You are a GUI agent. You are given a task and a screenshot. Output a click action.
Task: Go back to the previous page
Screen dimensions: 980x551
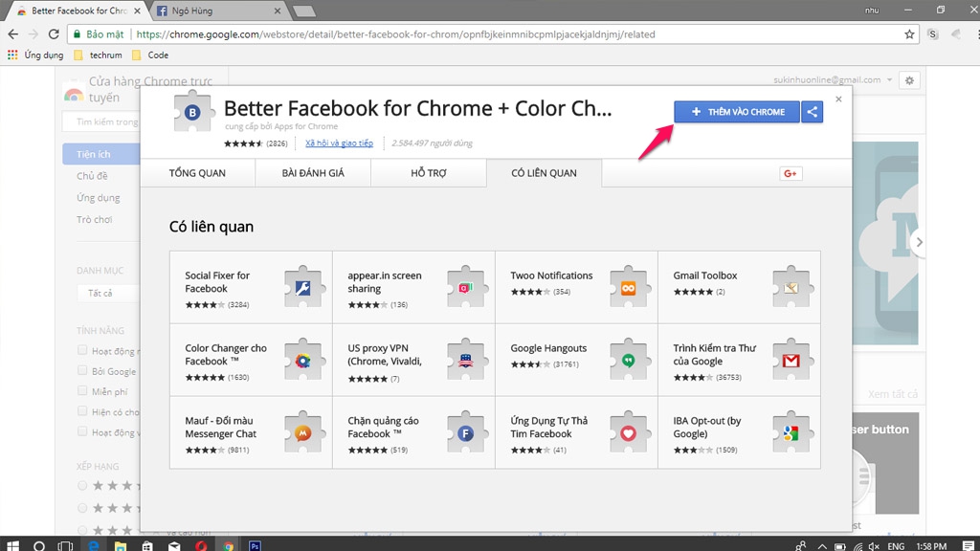(13, 34)
